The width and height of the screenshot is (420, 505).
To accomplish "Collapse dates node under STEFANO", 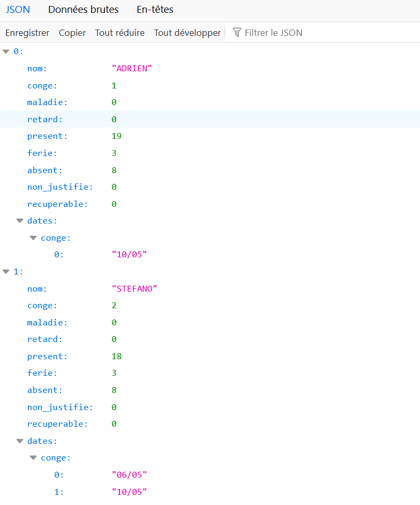I will [20, 441].
